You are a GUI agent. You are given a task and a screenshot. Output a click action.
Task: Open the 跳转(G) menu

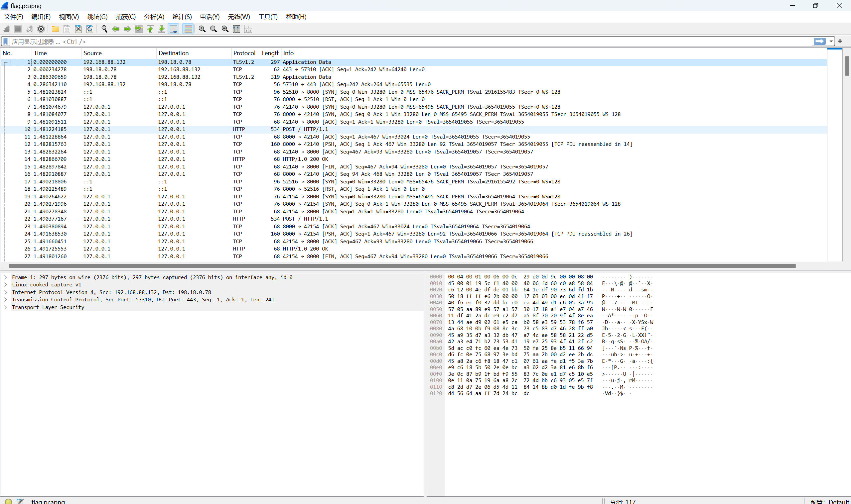click(x=97, y=17)
